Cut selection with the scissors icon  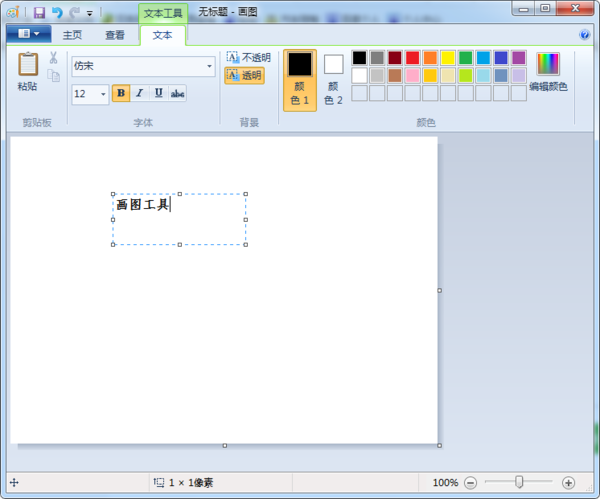53,58
